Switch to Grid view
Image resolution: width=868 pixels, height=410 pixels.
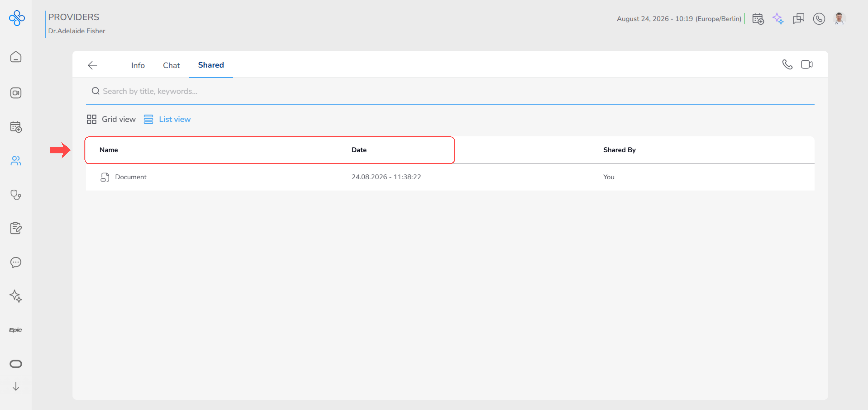[x=111, y=119]
